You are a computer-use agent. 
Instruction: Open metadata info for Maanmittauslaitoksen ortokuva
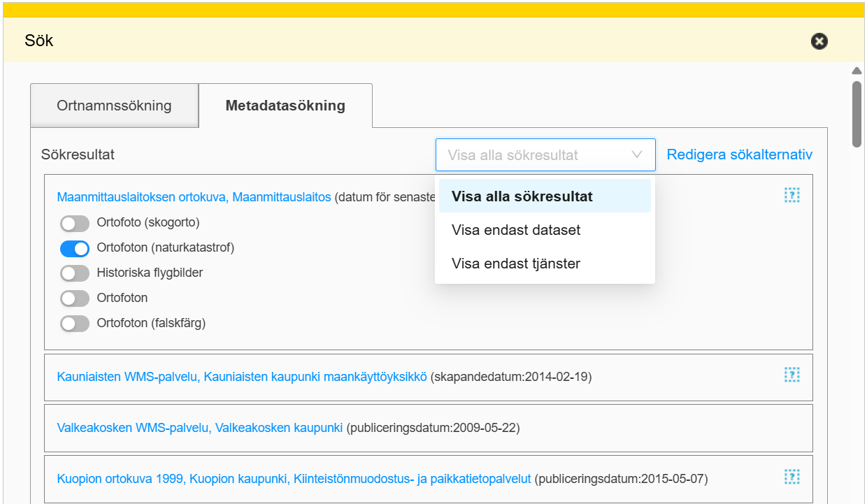tap(791, 195)
